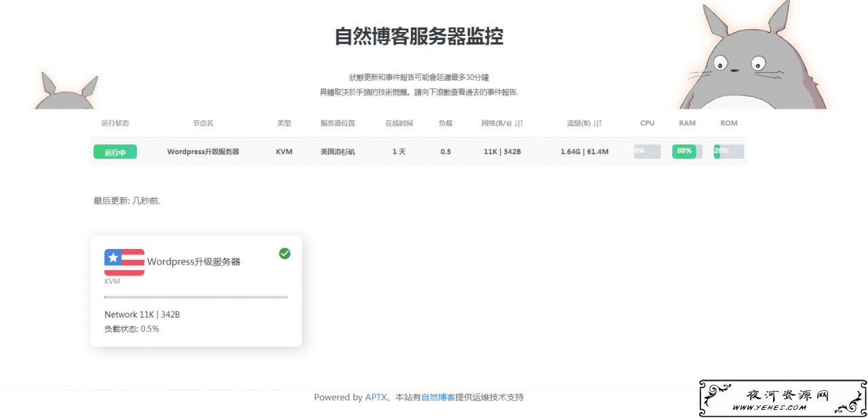Click the green checkmark status icon
The image size is (868, 418).
click(x=285, y=253)
